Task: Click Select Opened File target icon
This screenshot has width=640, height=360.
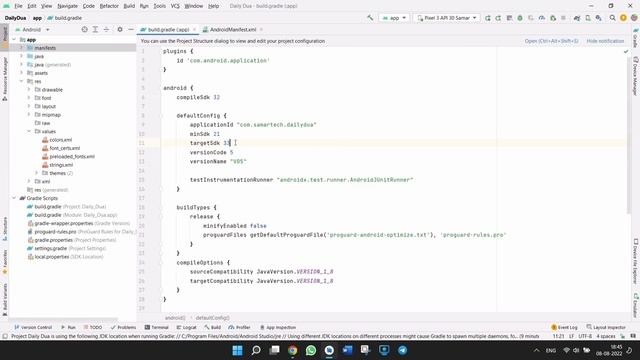Action: click(x=84, y=29)
